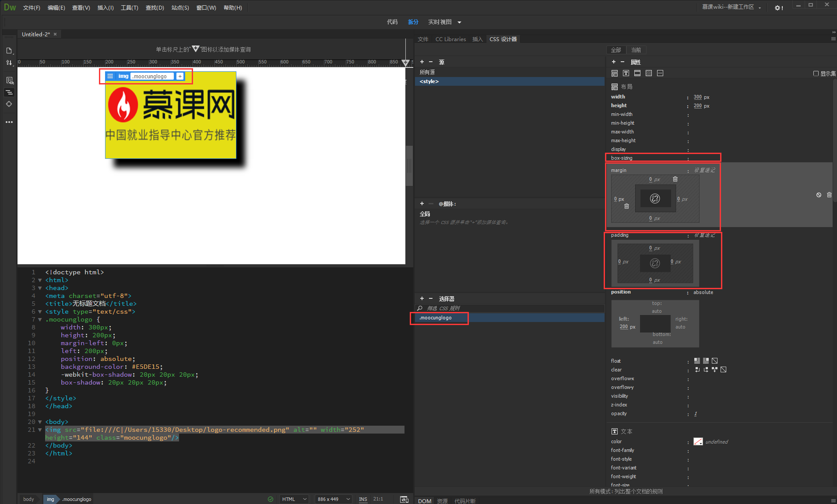Open live view options icon
Viewport: 837px width, 504px height.
pyautogui.click(x=9, y=80)
